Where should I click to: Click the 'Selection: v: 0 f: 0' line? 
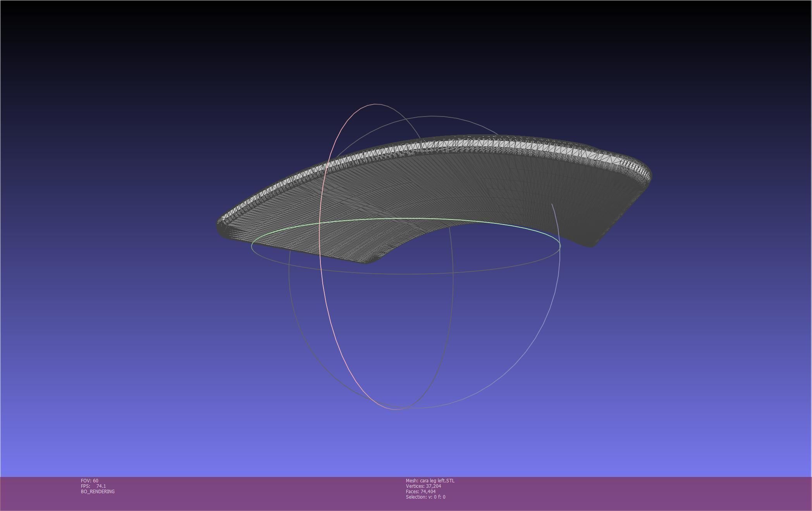(425, 497)
